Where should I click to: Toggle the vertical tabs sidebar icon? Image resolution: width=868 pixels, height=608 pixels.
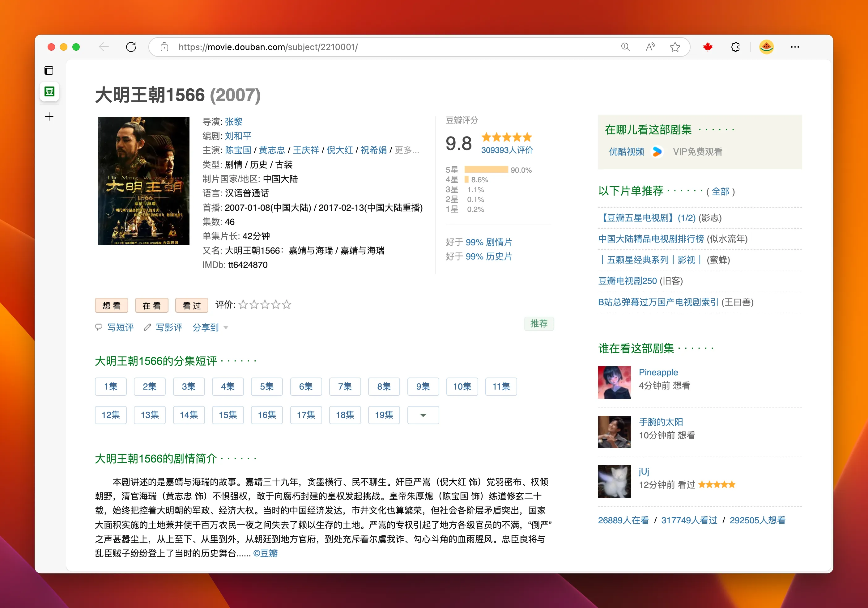click(x=49, y=71)
